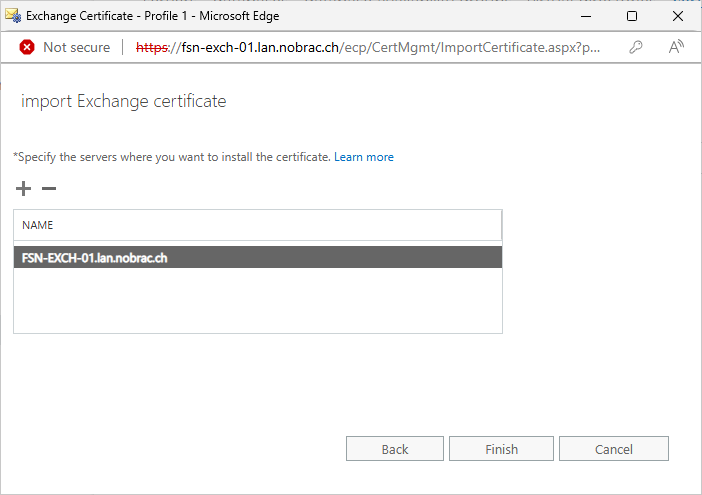
Task: Select the FSN-EXCH-01.lan.nobrac.ch server row
Action: [257, 258]
